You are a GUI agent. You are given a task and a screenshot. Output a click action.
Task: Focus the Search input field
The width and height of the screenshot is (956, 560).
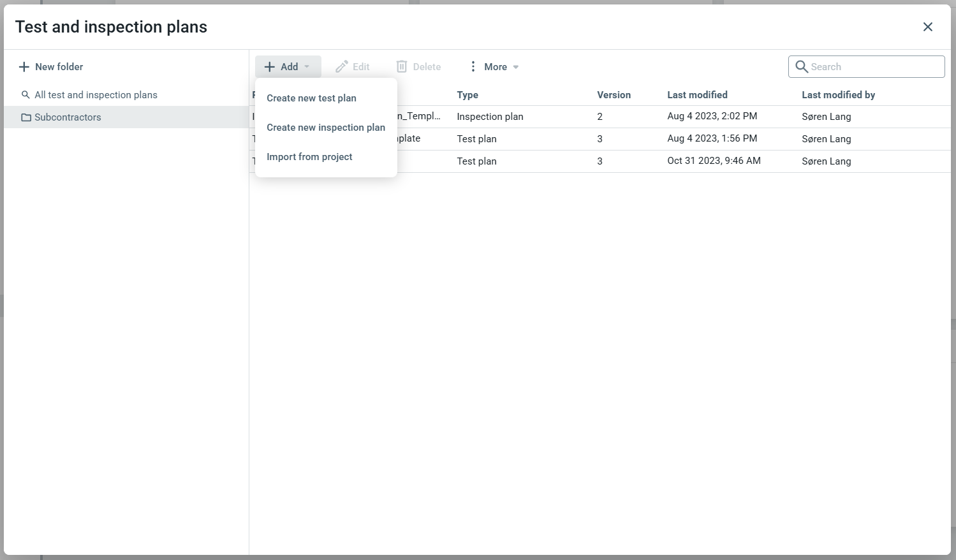click(x=874, y=67)
